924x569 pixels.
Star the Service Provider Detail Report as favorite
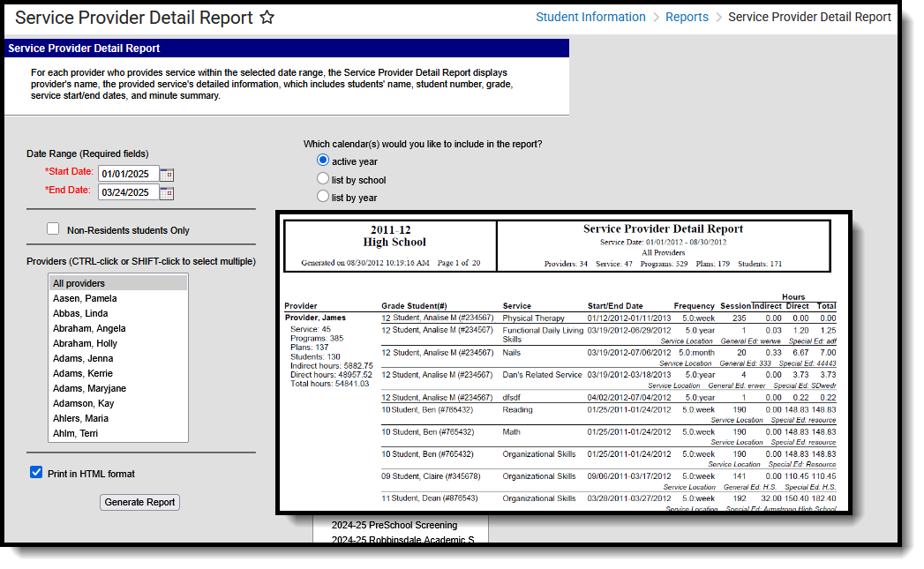pos(267,17)
